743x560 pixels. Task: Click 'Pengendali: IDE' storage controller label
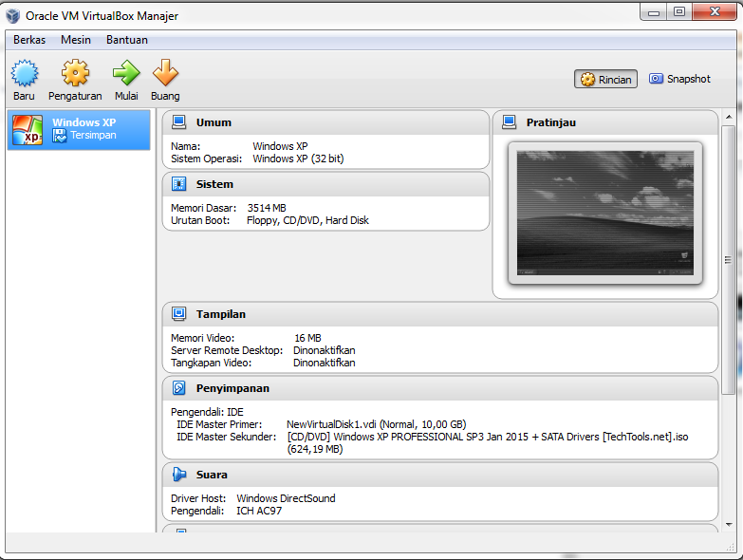207,412
